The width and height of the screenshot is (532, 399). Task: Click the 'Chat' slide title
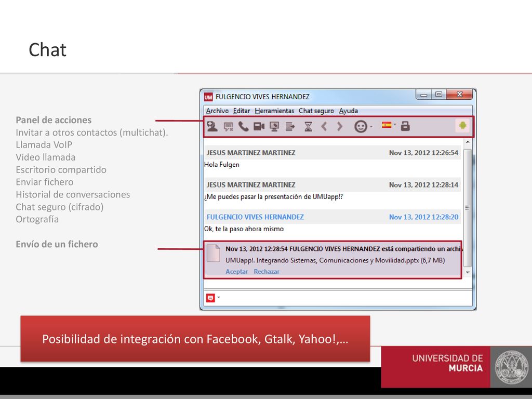(47, 50)
